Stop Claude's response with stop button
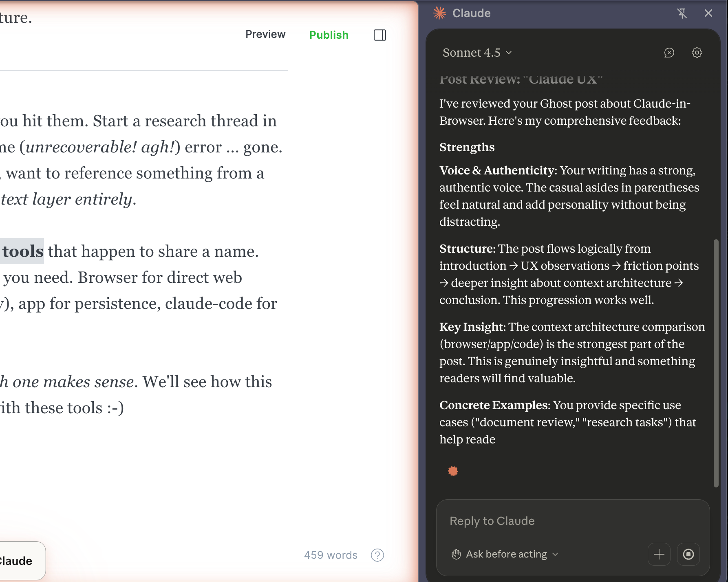Viewport: 728px width, 582px height. click(688, 554)
